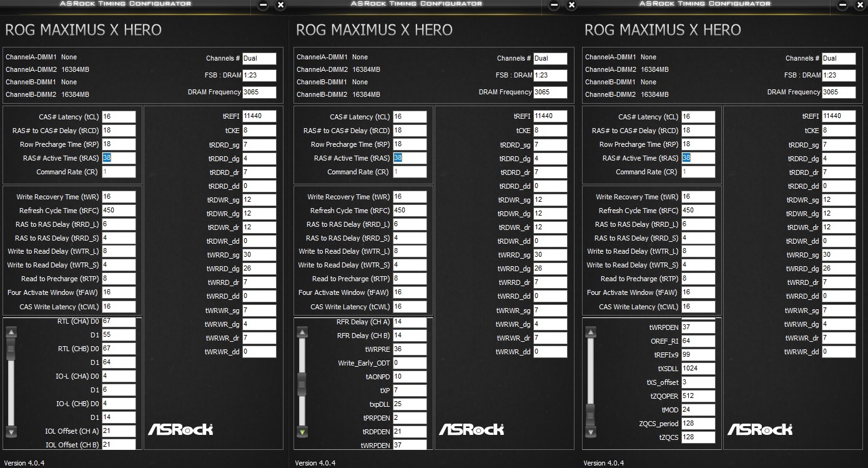Select the Command Rate (CR) field in middle window

410,172
